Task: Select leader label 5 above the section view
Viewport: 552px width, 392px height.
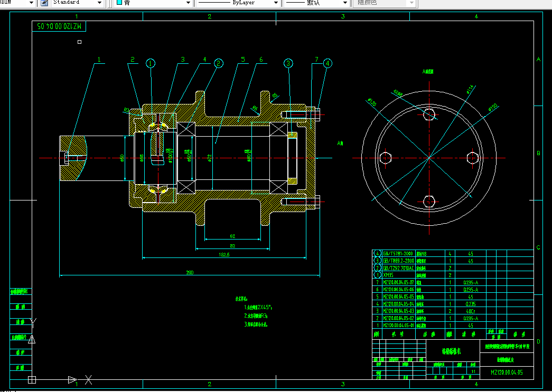Action: pyautogui.click(x=243, y=60)
